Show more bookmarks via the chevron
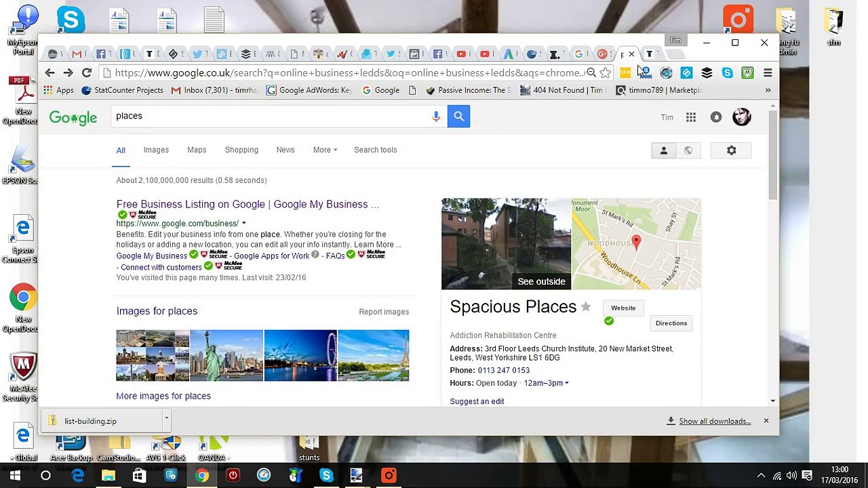Image resolution: width=868 pixels, height=488 pixels. pos(768,90)
